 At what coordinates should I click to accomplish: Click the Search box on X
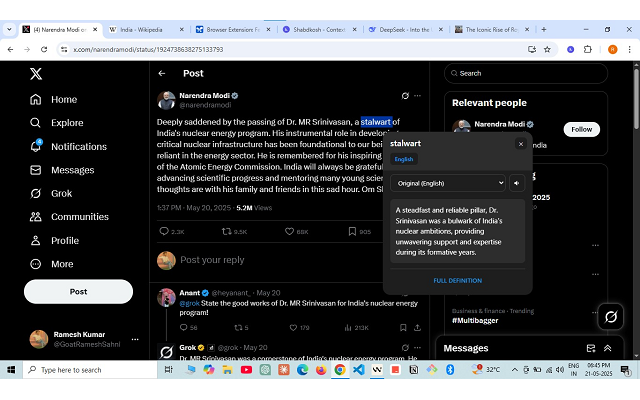tap(526, 73)
